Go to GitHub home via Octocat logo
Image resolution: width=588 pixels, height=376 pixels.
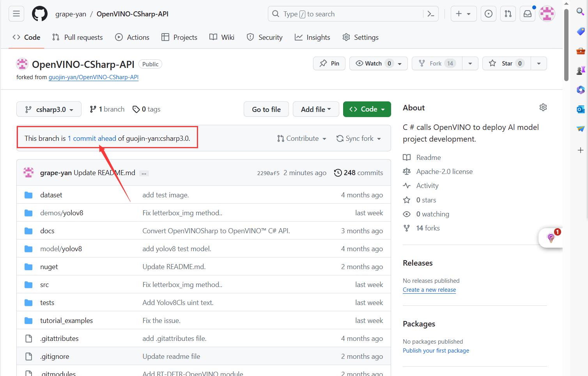pos(39,14)
